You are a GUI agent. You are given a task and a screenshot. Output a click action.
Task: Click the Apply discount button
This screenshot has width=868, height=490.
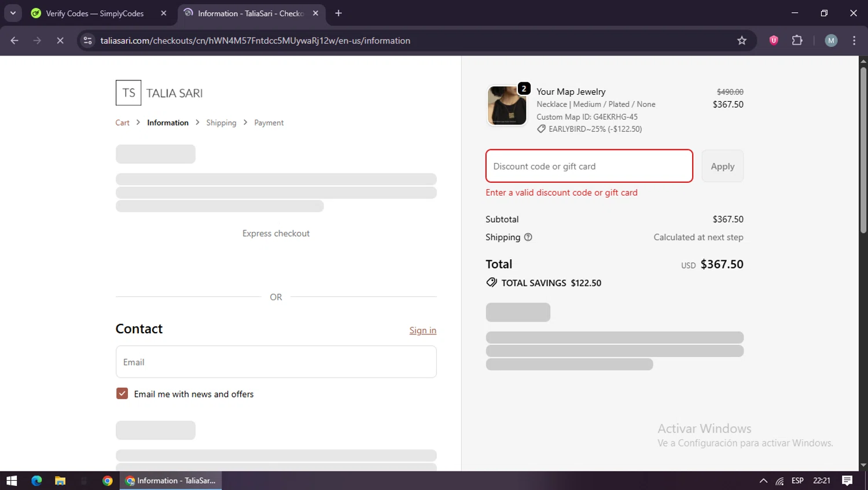click(723, 166)
